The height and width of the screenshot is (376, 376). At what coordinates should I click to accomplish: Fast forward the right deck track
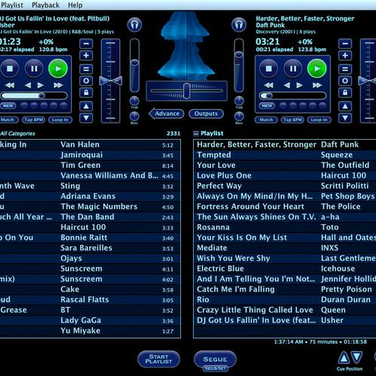[x=317, y=85]
